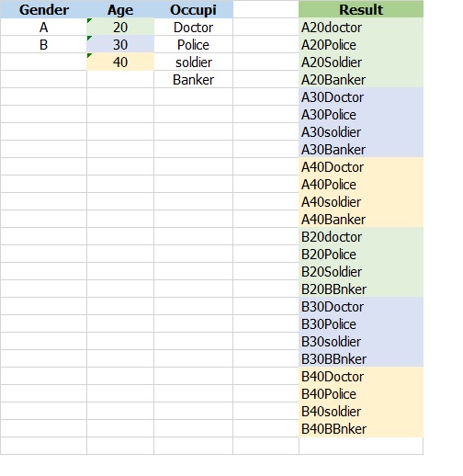
Task: Click the green error indicator on 20
Action: tap(89, 20)
